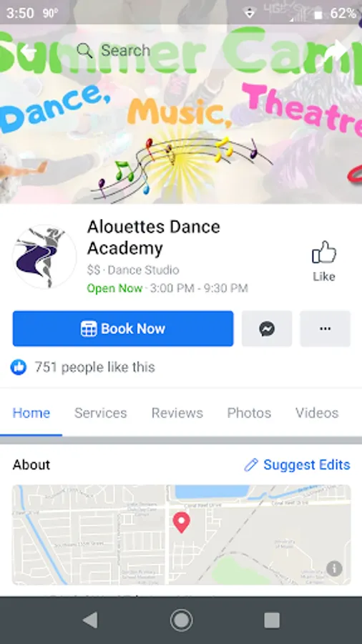Tap the back arrow on cover photo
Viewport: 362px width, 644px height.
click(x=29, y=51)
